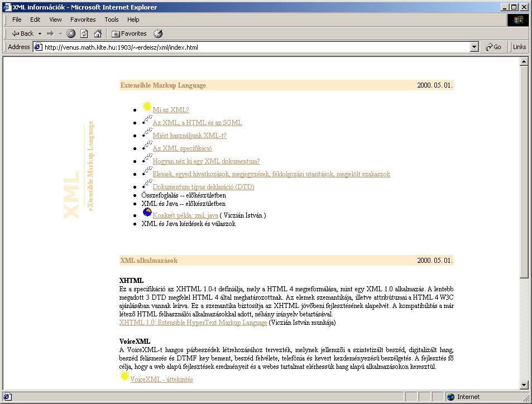The width and height of the screenshot is (532, 404).
Task: Click the first '2000. 05. 01.' date text
Action: pyautogui.click(x=435, y=85)
